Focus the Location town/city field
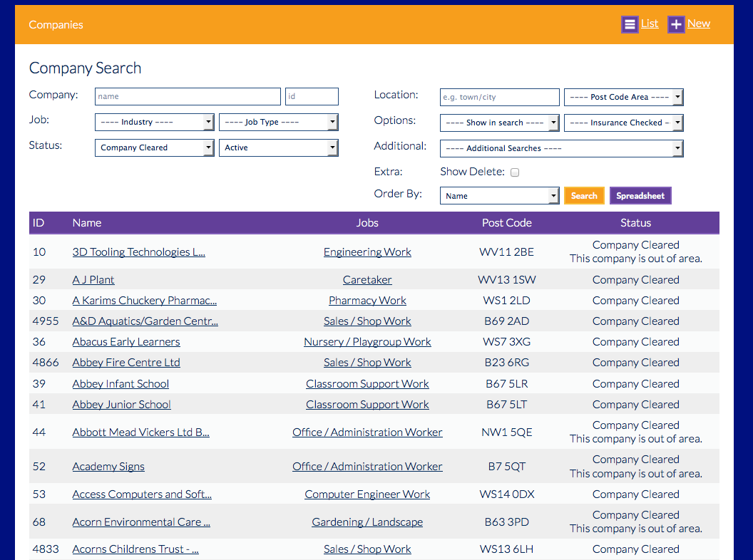This screenshot has height=560, width=753. [x=499, y=97]
